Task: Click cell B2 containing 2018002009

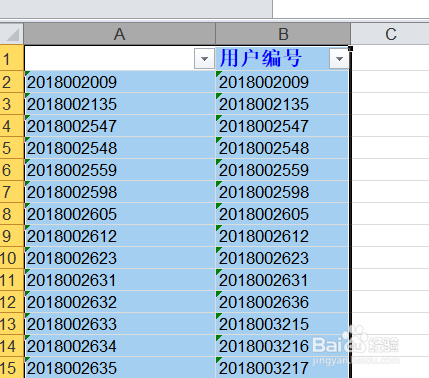Action: pyautogui.click(x=283, y=82)
